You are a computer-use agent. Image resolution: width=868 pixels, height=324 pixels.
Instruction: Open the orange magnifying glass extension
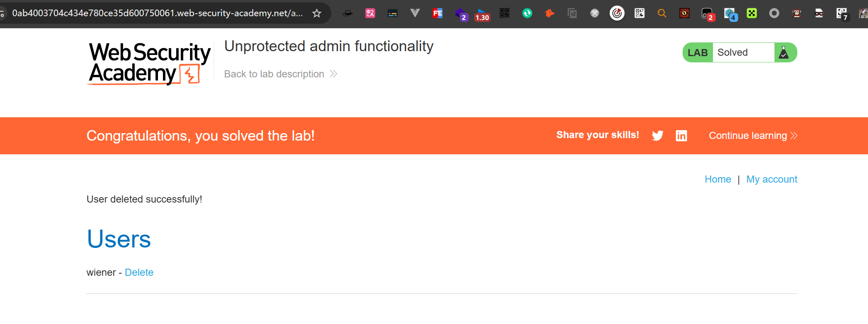662,13
